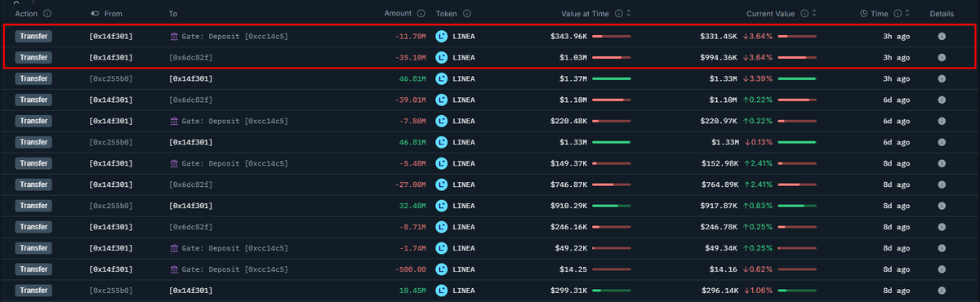Screen dimensions: 980x302
Task: Click Transfer button in the -35.10M row
Action: 33,57
